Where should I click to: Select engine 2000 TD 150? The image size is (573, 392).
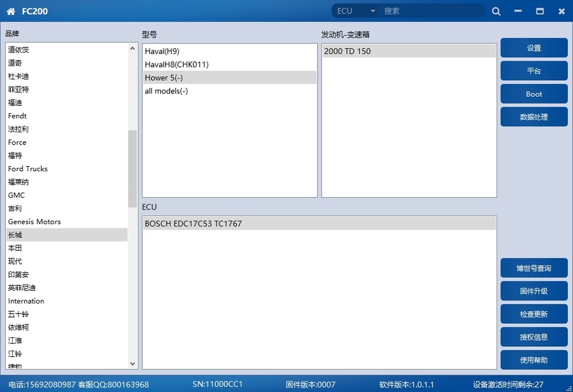409,51
